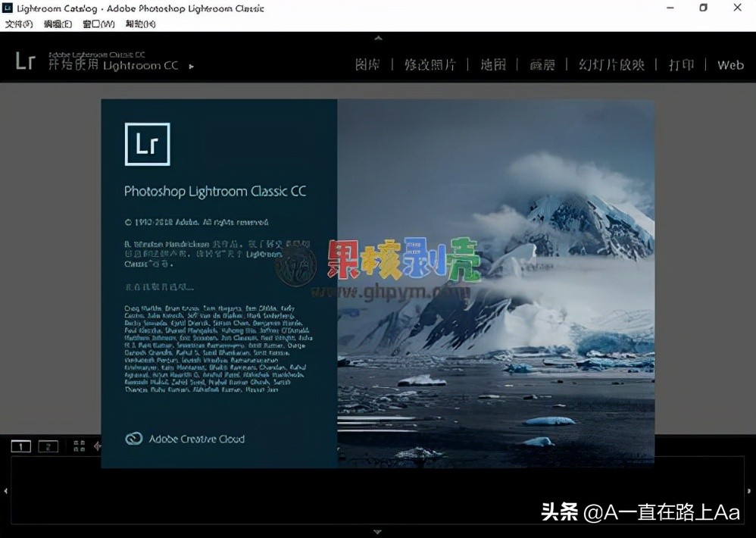The height and width of the screenshot is (538, 756).
Task: Maximize the Lightroom window
Action: [x=704, y=8]
